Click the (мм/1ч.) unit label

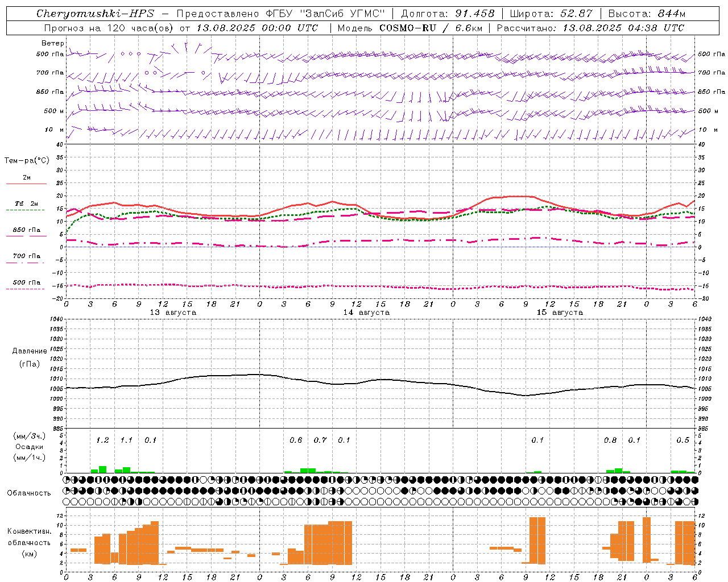[29, 458]
